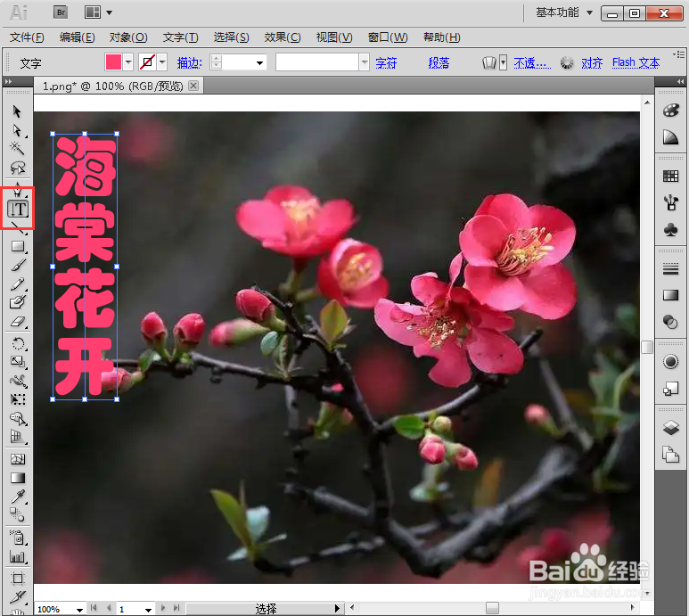Select the Eyedropper tool
The height and width of the screenshot is (616, 689).
point(18,497)
